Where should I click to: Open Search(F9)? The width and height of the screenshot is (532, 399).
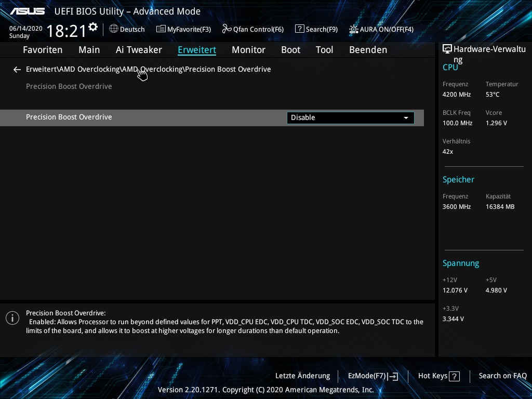coord(316,29)
